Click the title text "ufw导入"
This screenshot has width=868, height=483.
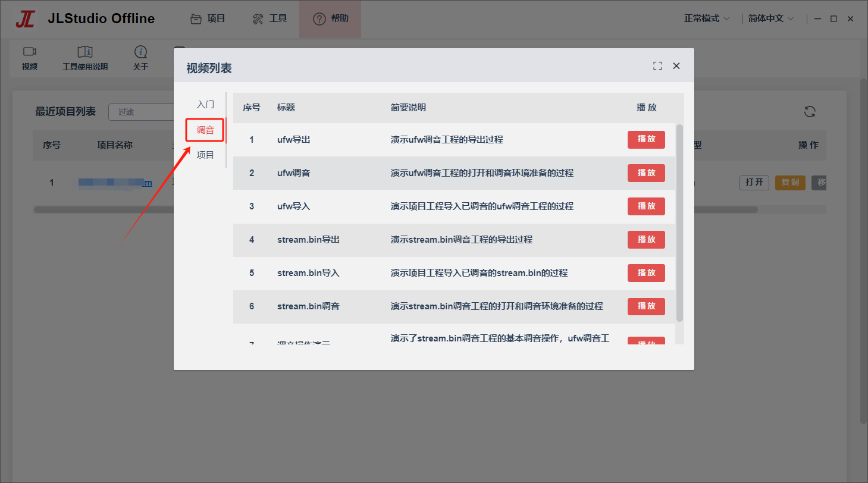[294, 206]
